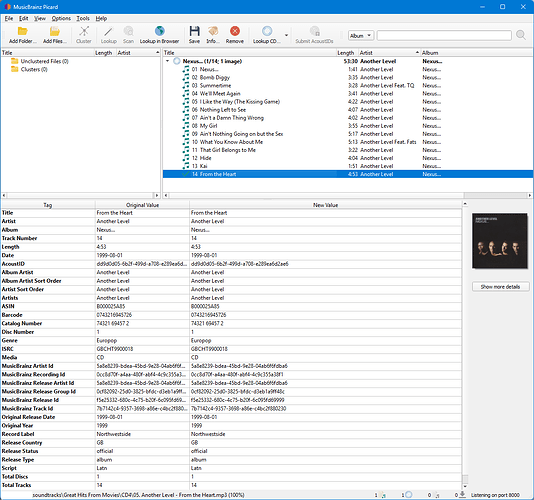
Task: Open the Tools menu
Action: (83, 18)
